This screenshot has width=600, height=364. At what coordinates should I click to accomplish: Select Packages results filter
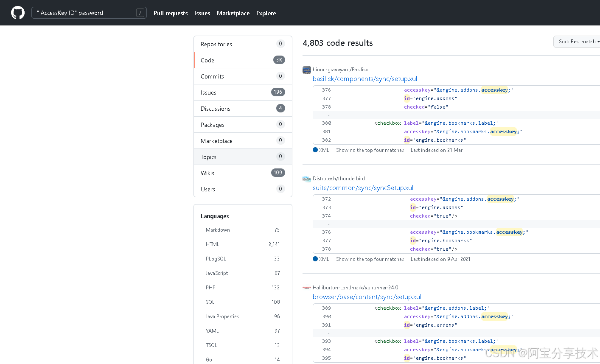coord(243,125)
